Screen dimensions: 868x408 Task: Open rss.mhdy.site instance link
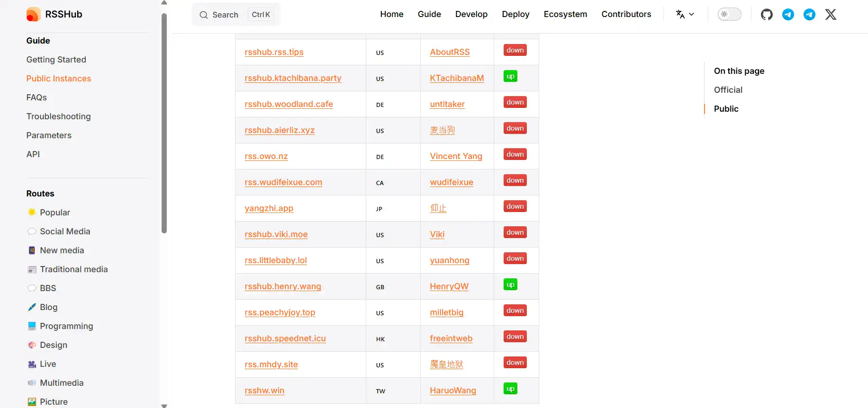pyautogui.click(x=271, y=364)
